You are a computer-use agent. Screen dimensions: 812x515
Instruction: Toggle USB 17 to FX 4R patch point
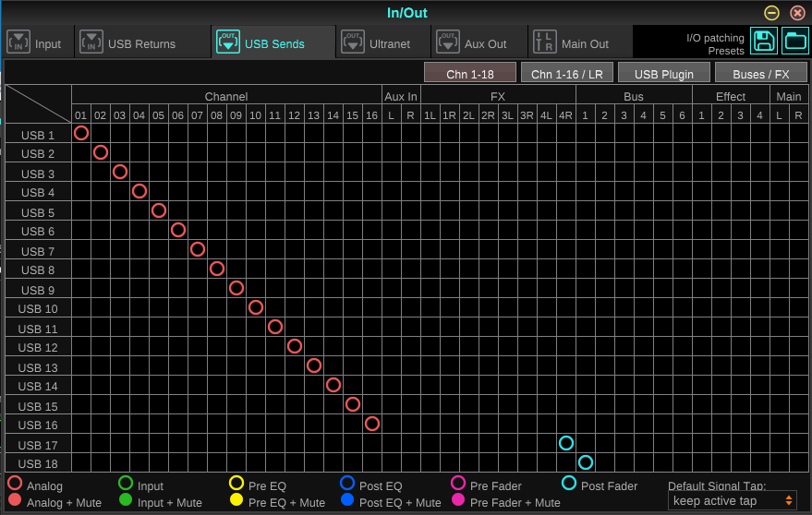click(x=566, y=443)
